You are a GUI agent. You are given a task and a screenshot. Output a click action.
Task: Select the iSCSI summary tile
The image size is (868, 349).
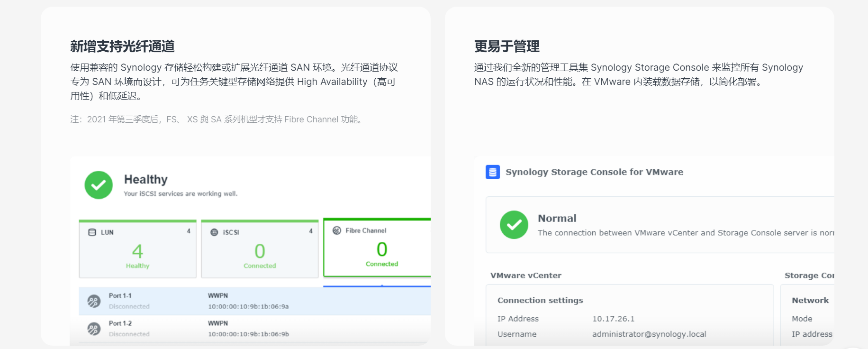pyautogui.click(x=260, y=249)
